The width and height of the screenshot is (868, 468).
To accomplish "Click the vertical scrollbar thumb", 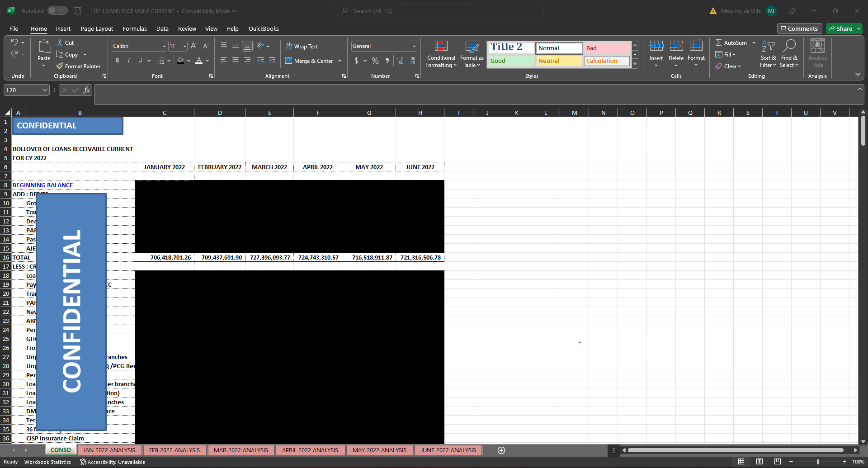I will (x=863, y=130).
